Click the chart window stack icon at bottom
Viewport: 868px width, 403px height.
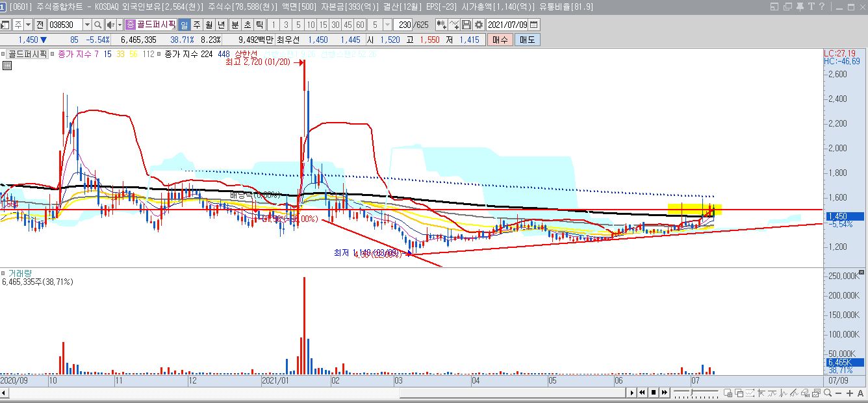click(x=816, y=393)
